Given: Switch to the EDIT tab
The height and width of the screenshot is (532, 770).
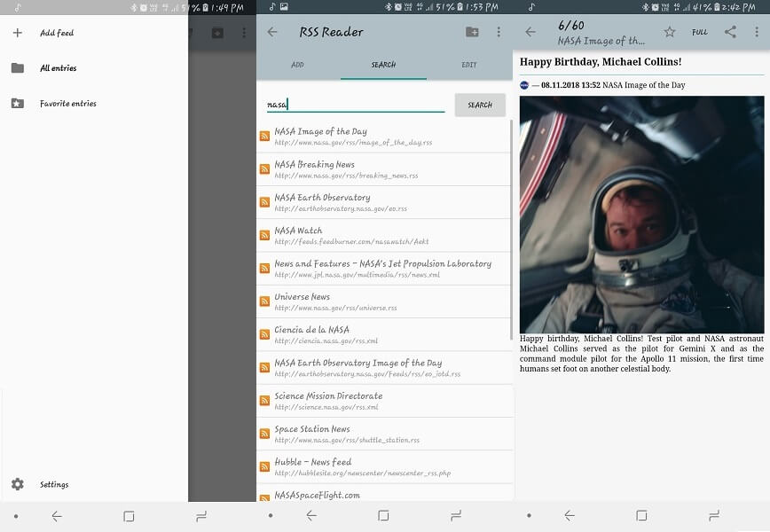Looking at the screenshot, I should [x=469, y=65].
